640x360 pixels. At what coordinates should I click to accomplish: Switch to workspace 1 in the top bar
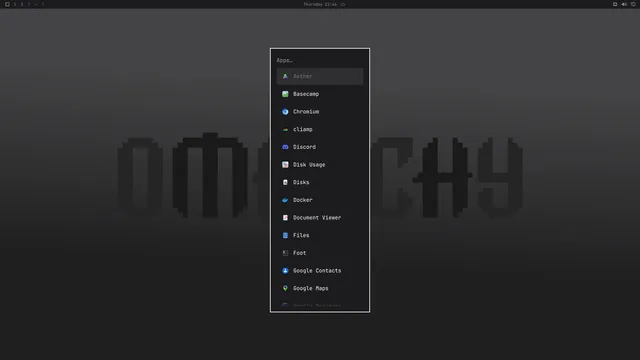[x=15, y=4]
